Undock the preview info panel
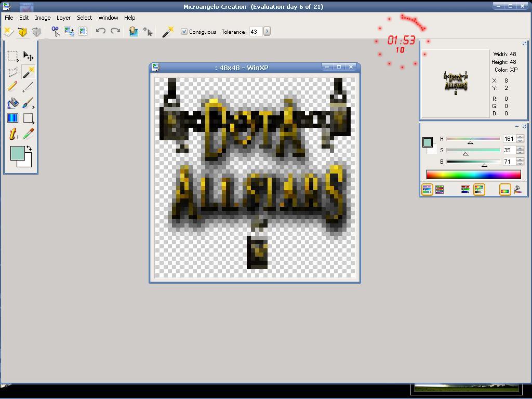This screenshot has width=532, height=399. 524,44
